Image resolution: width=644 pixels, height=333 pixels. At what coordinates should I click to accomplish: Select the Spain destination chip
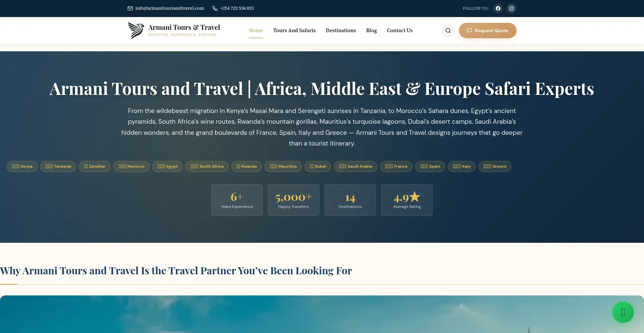[x=430, y=166]
